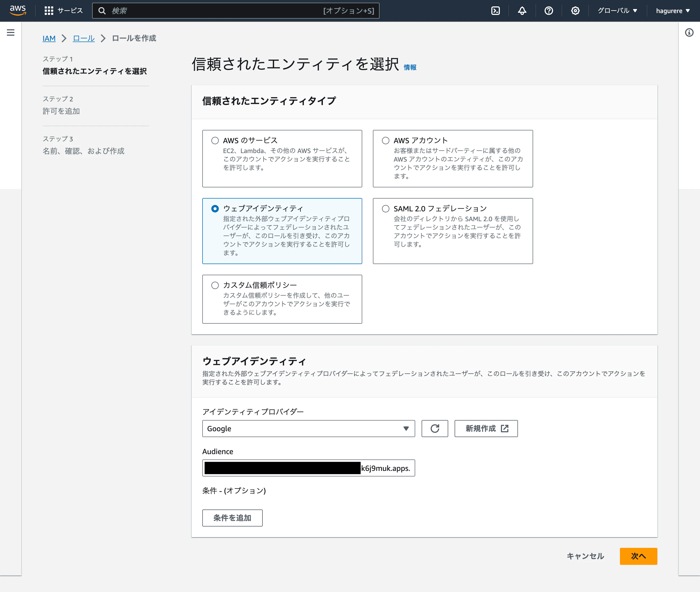Click the サービス menu label

(70, 11)
